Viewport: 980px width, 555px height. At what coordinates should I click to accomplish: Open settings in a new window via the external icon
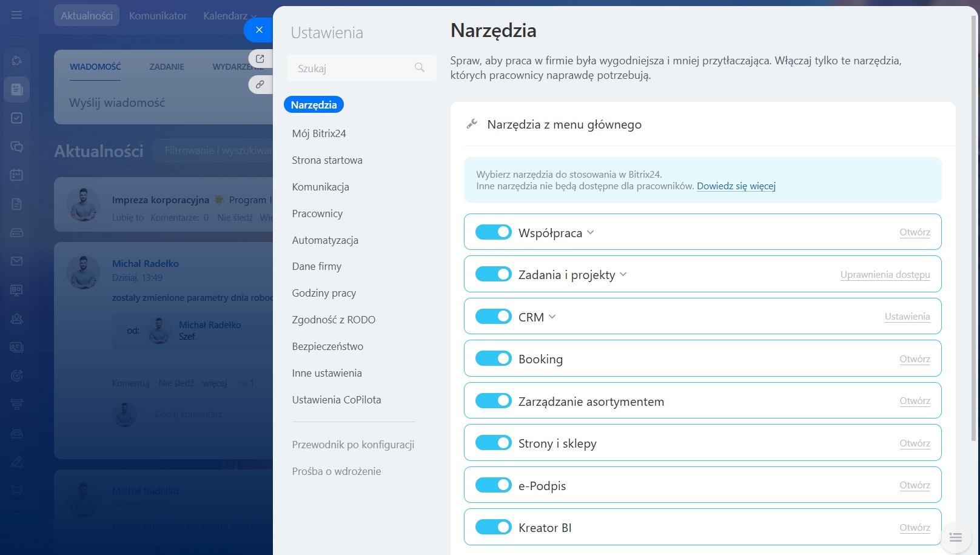260,58
